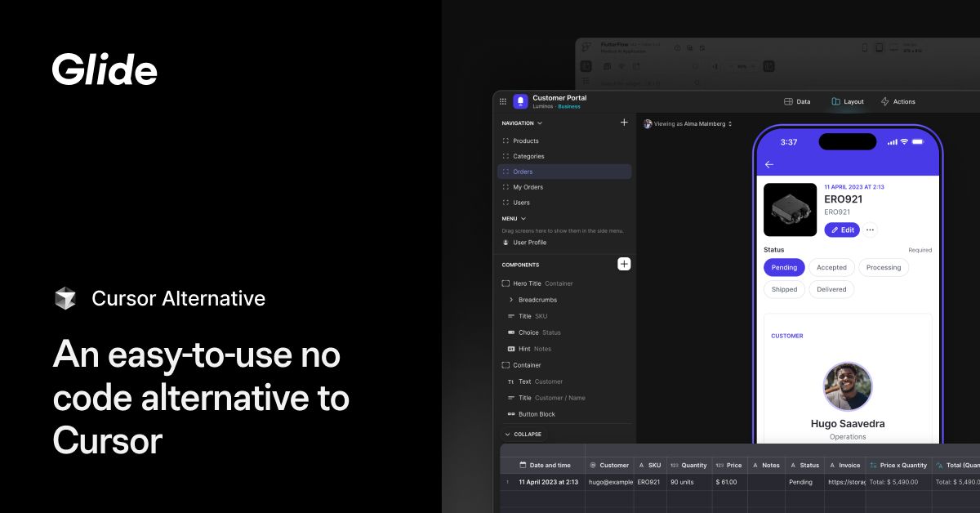Click the Hint Notes component icon
This screenshot has height=513, width=980.
(x=510, y=349)
